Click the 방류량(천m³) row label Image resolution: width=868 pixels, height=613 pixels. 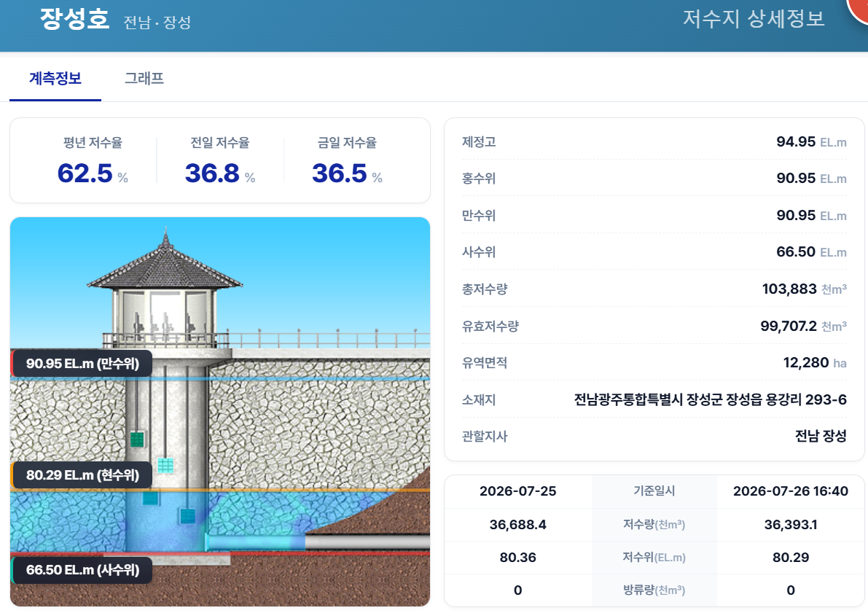[654, 590]
